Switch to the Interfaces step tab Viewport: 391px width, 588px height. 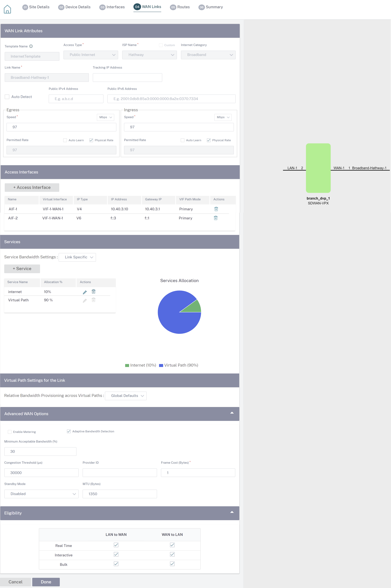click(x=112, y=7)
